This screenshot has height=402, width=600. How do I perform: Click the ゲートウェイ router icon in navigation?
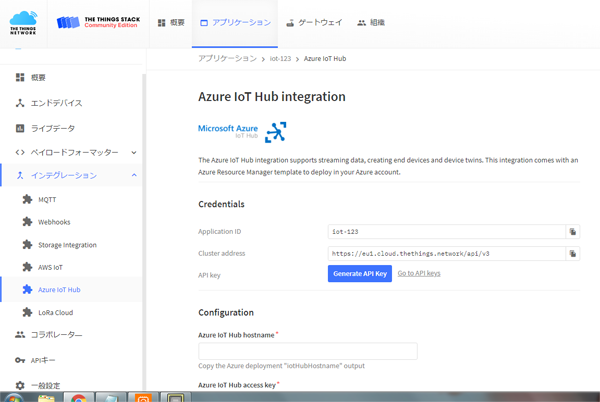(x=290, y=23)
